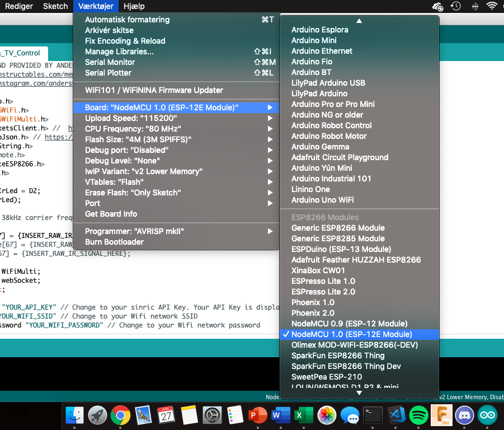The width and height of the screenshot is (504, 430).
Task: Open Calendar showing 27 in dock
Action: coord(166,415)
